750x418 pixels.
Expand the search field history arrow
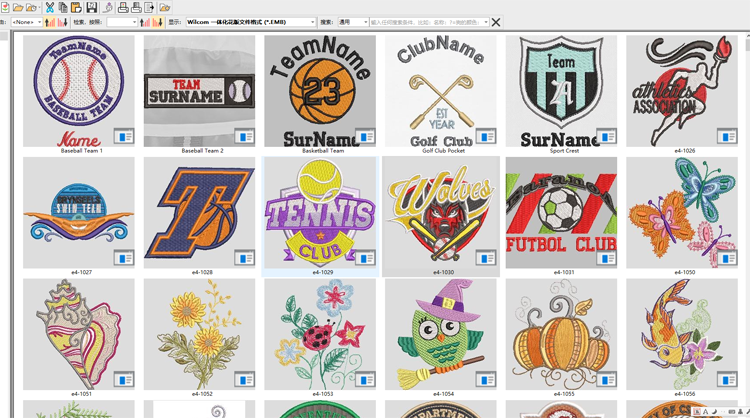tap(486, 22)
